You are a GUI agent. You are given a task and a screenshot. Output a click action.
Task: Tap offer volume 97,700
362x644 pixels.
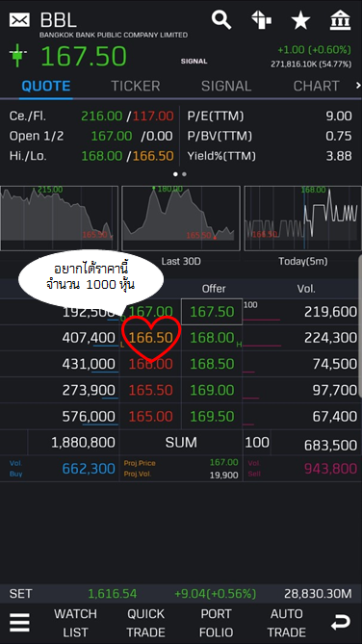[x=335, y=390]
